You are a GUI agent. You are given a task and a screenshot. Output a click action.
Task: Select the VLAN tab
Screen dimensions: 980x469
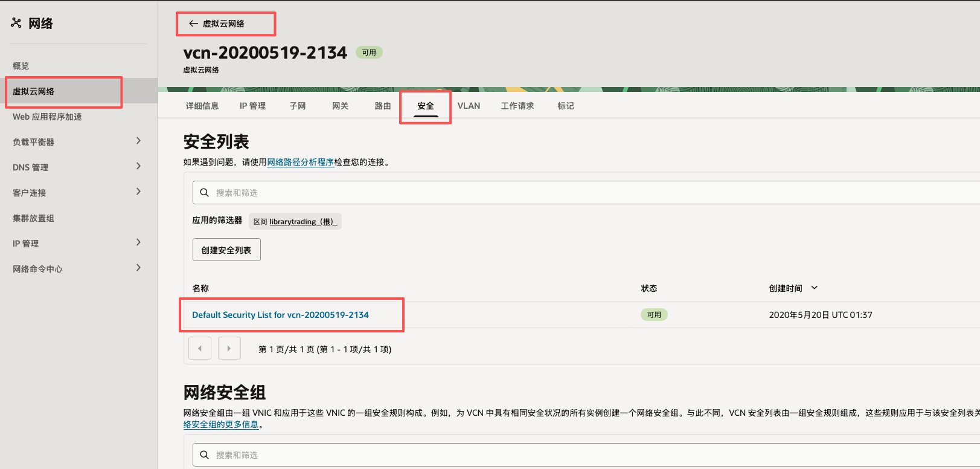pyautogui.click(x=469, y=106)
